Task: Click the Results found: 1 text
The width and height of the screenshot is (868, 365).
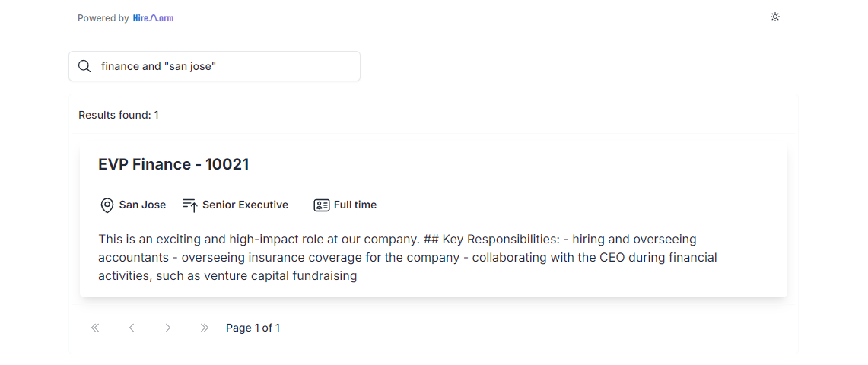Action: click(x=119, y=115)
